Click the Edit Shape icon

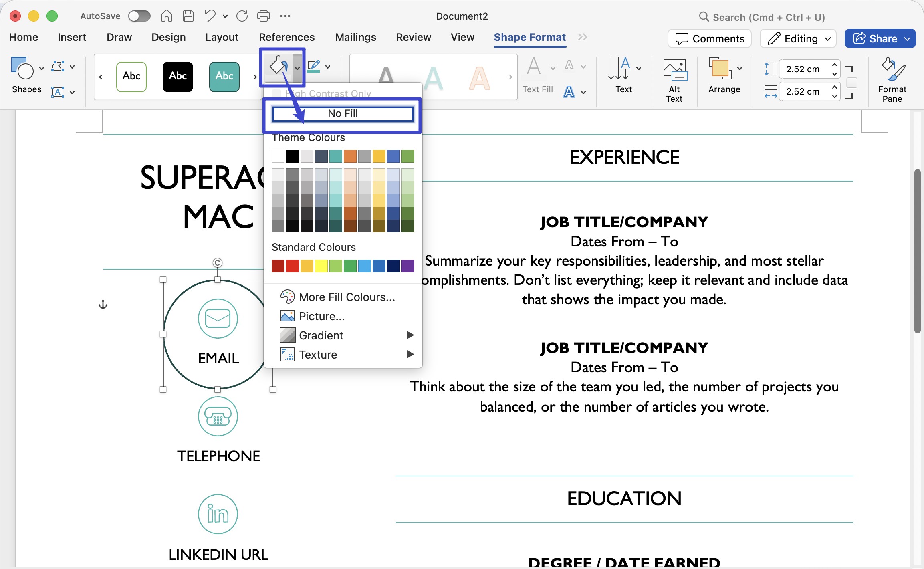[58, 67]
